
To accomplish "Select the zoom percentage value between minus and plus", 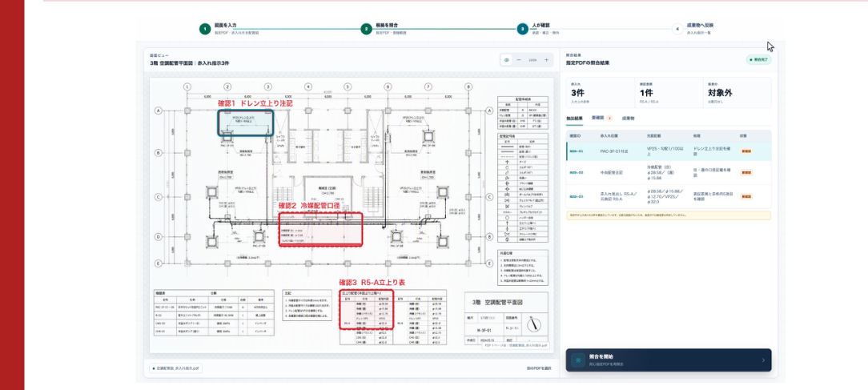I will (532, 60).
